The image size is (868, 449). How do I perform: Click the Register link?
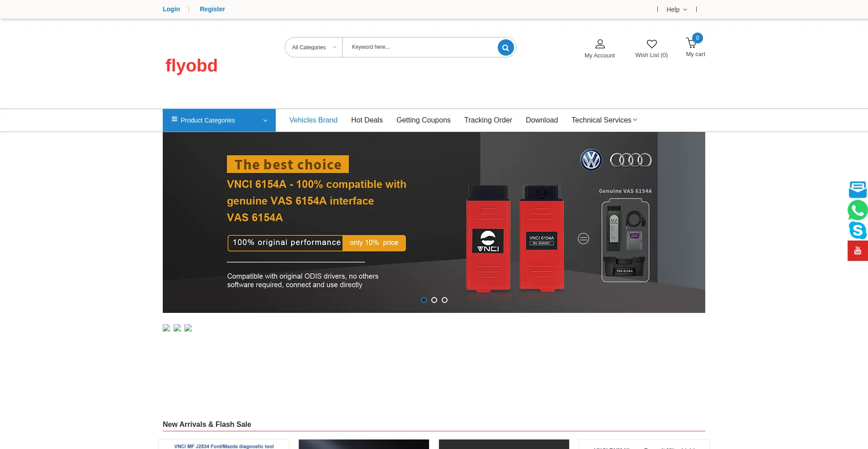coord(212,9)
